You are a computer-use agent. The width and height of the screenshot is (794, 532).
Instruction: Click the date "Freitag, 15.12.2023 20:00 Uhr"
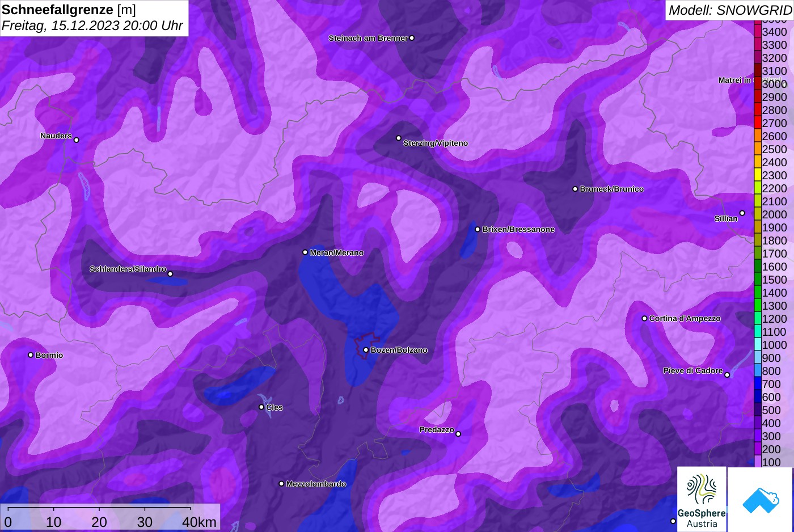(x=92, y=26)
